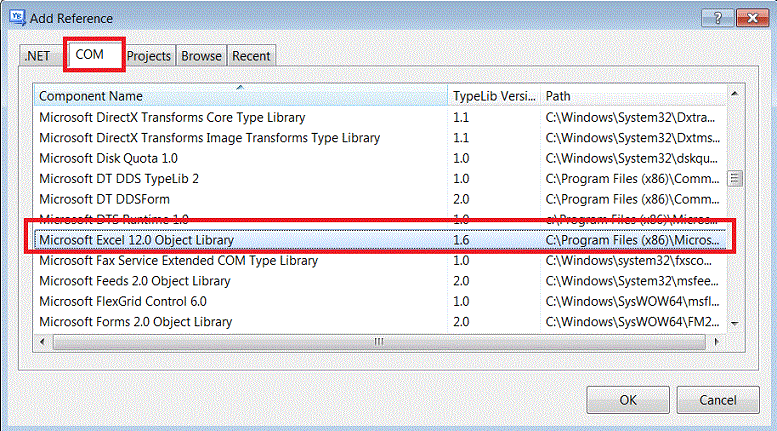Click path C:\Windows\System32\Dxtra...
Image resolution: width=777 pixels, height=431 pixels.
coord(630,117)
